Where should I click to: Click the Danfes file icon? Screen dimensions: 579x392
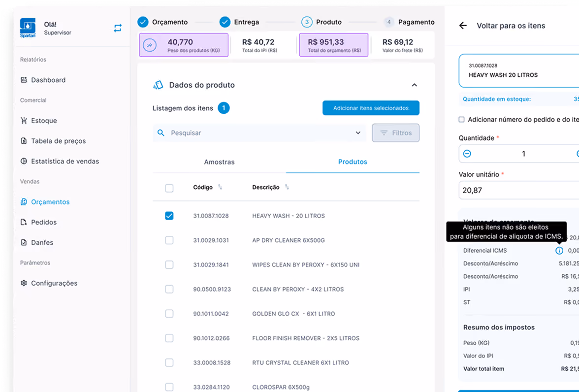point(24,242)
